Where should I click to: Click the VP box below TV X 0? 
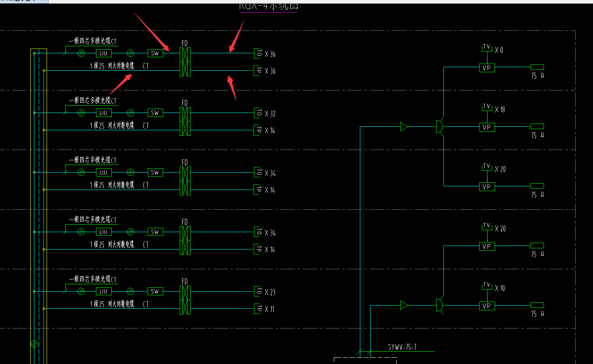487,68
